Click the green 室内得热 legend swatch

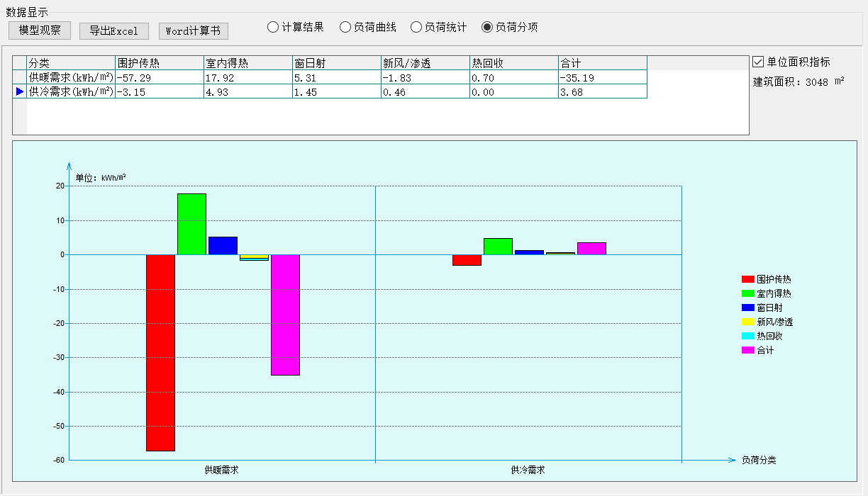(747, 293)
